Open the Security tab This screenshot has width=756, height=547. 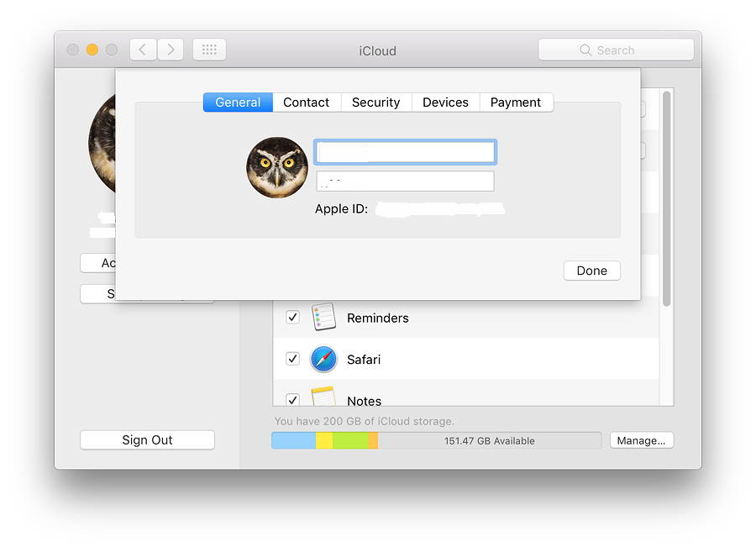pyautogui.click(x=376, y=103)
